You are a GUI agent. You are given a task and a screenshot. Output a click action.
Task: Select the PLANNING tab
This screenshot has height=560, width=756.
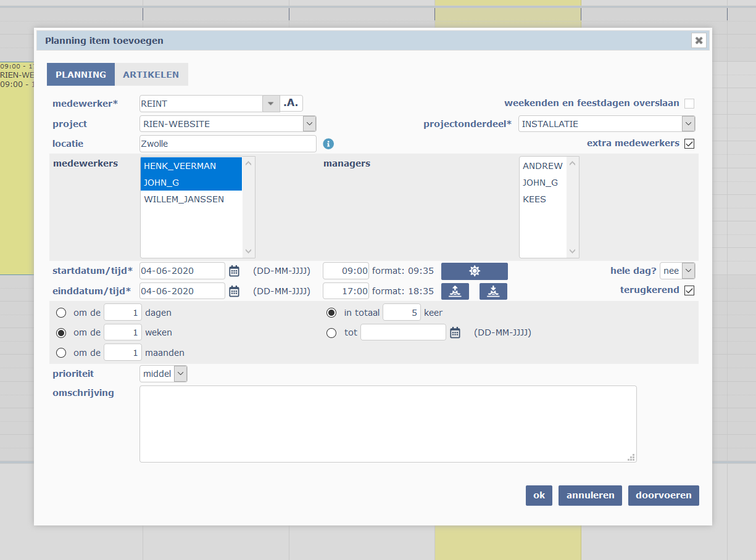tap(81, 75)
